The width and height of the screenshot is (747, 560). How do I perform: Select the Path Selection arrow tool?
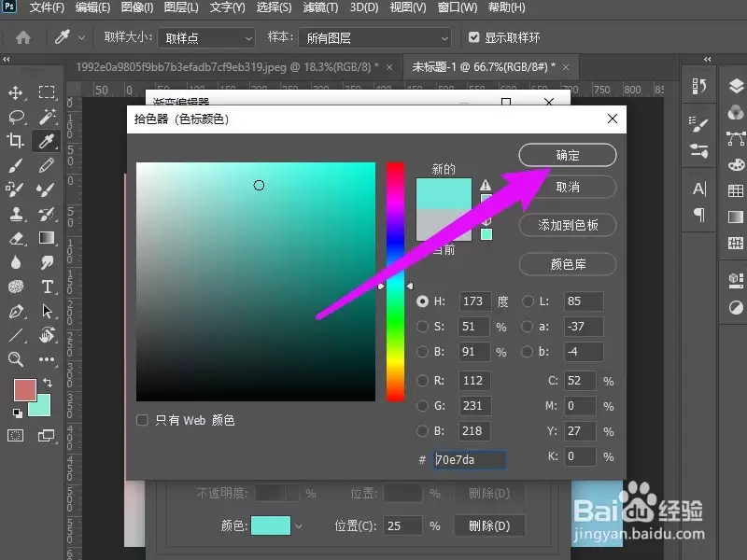[47, 311]
